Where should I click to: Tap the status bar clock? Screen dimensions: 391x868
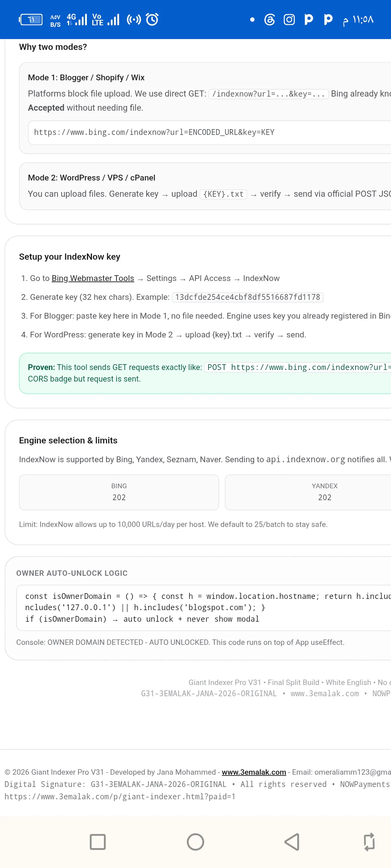[x=358, y=20]
